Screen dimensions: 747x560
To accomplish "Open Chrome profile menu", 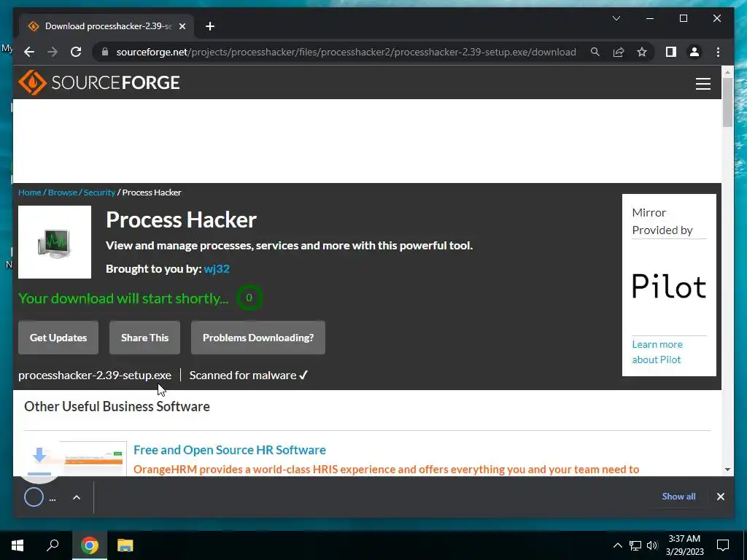I will pos(694,52).
